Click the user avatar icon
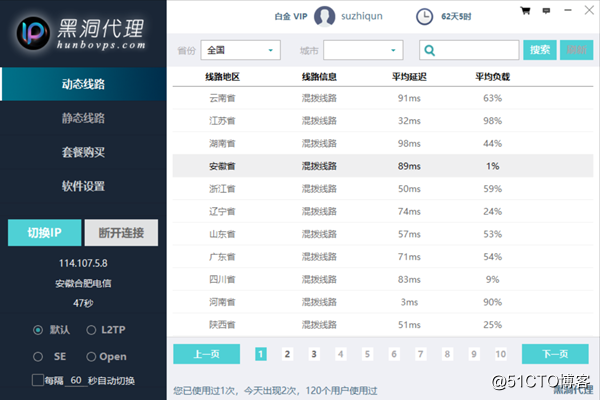 click(x=324, y=16)
